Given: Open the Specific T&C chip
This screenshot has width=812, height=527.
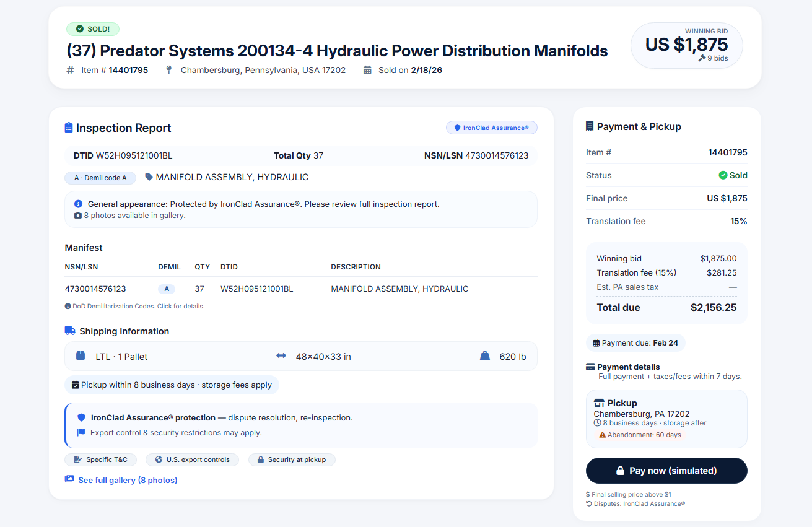Looking at the screenshot, I should pos(100,459).
